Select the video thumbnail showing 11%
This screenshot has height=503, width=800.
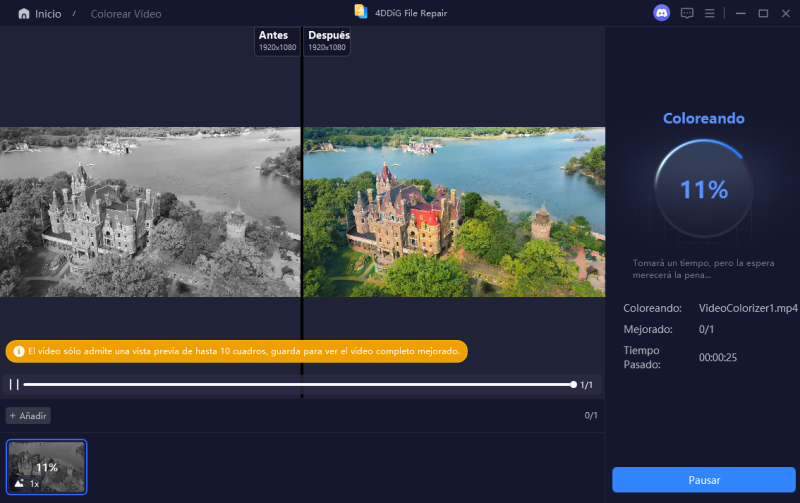pyautogui.click(x=47, y=466)
